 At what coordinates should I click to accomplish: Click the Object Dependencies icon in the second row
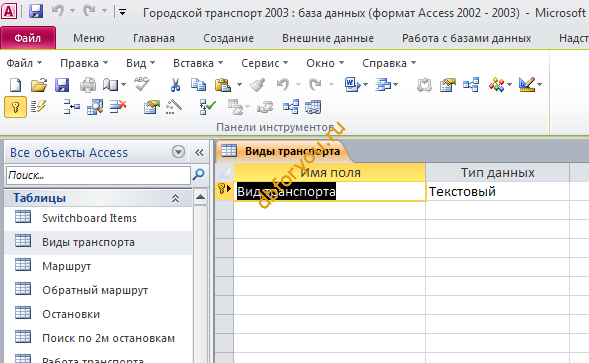[291, 107]
